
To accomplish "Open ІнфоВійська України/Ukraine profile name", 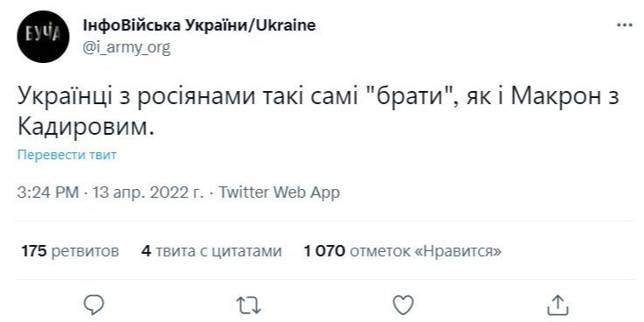I will click(199, 25).
